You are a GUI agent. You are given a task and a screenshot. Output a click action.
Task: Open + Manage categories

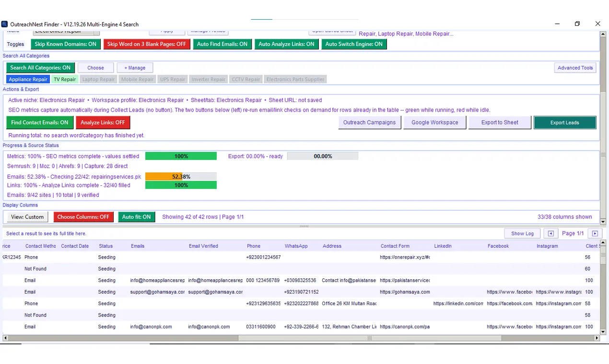(135, 68)
